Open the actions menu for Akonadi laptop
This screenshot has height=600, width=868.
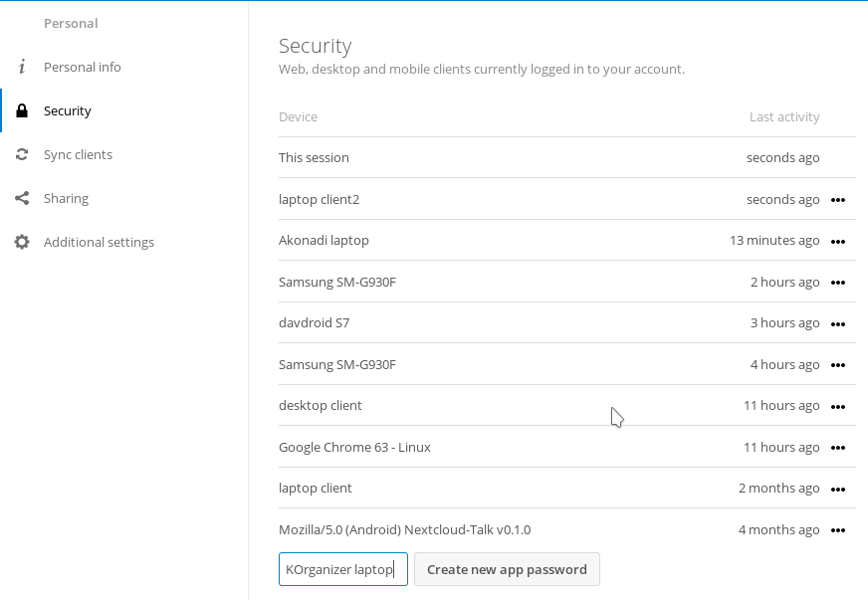(838, 241)
